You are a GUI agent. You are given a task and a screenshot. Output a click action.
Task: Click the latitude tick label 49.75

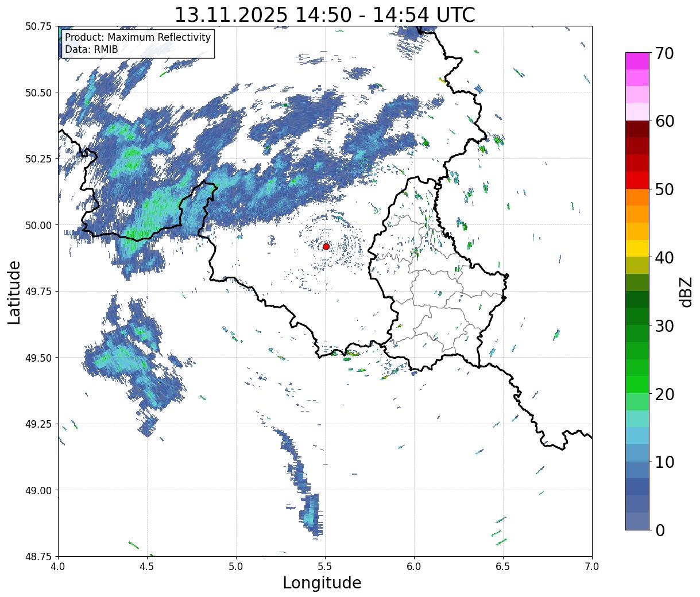38,292
